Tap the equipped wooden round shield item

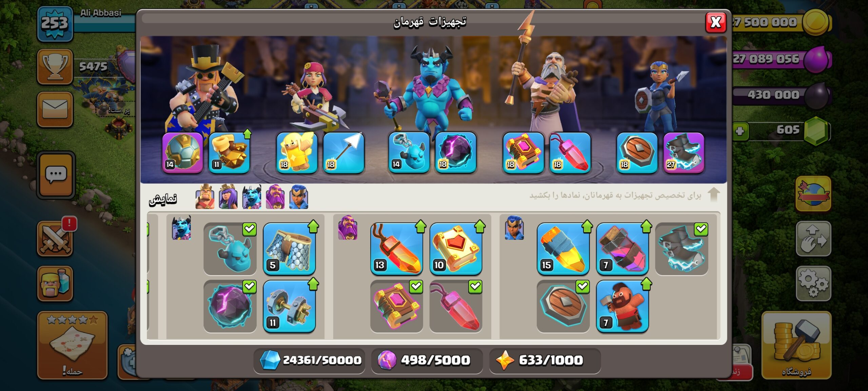coord(563,306)
